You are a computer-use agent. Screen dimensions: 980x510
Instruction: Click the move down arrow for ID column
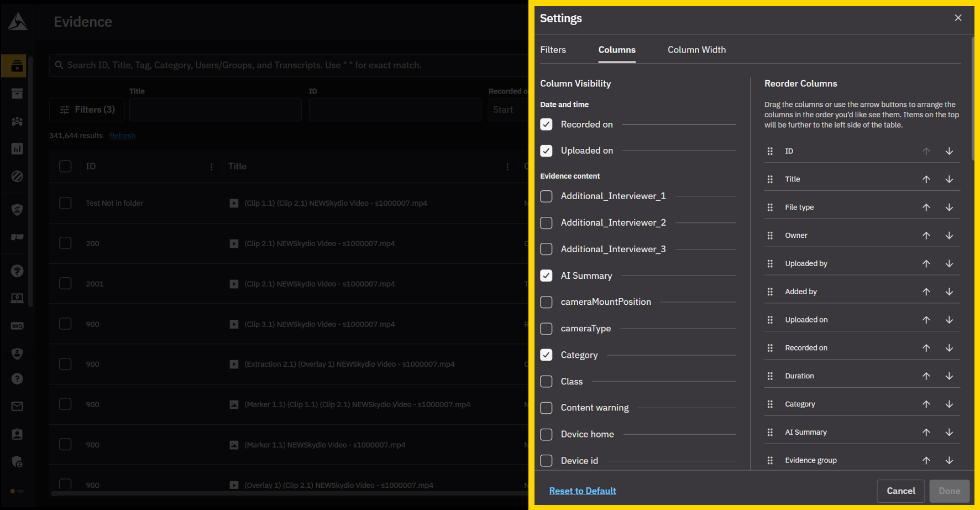point(949,151)
